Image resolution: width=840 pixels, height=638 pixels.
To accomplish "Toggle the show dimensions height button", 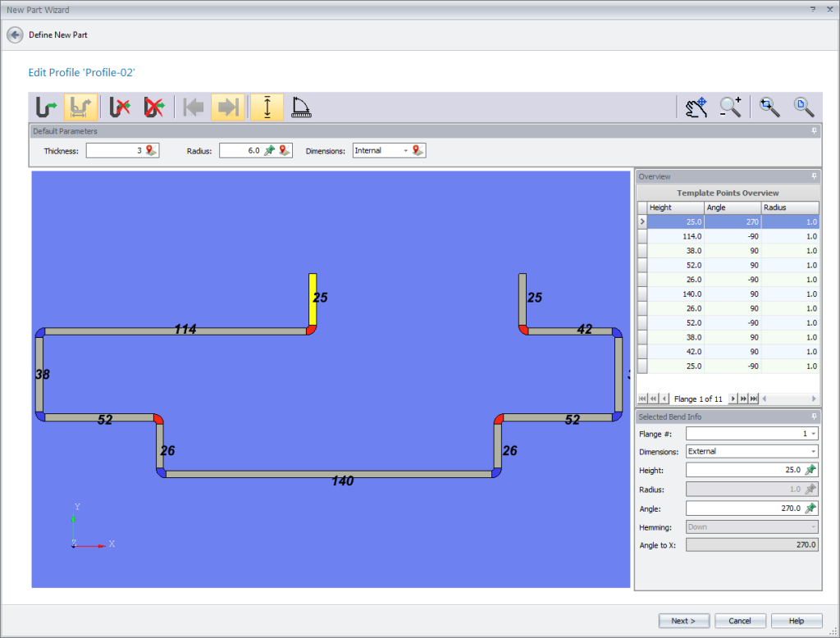I will 267,107.
